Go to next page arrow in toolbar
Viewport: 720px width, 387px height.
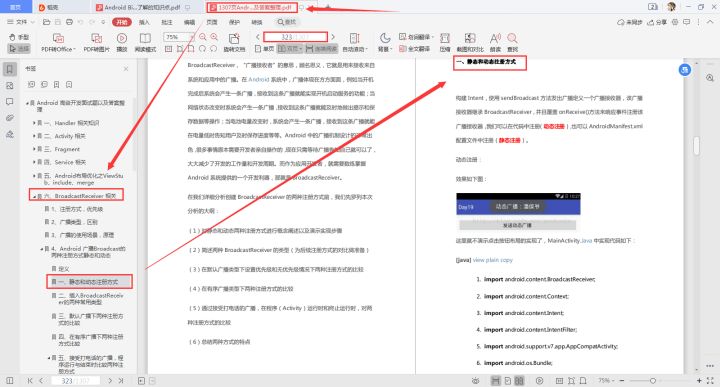pos(333,37)
